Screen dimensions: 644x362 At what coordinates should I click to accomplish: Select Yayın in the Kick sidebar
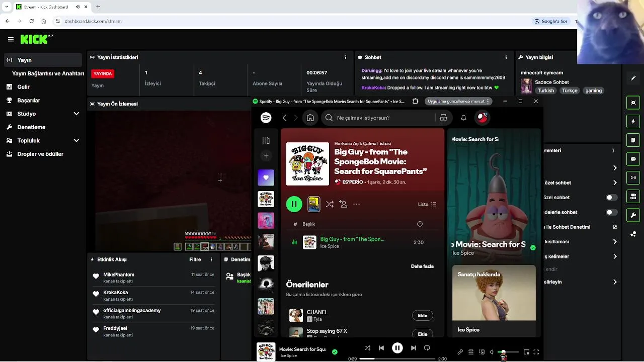tap(42, 60)
